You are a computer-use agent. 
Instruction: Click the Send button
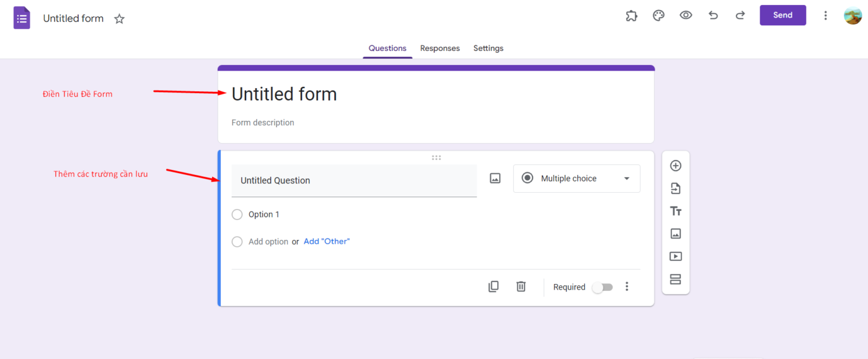click(x=782, y=15)
